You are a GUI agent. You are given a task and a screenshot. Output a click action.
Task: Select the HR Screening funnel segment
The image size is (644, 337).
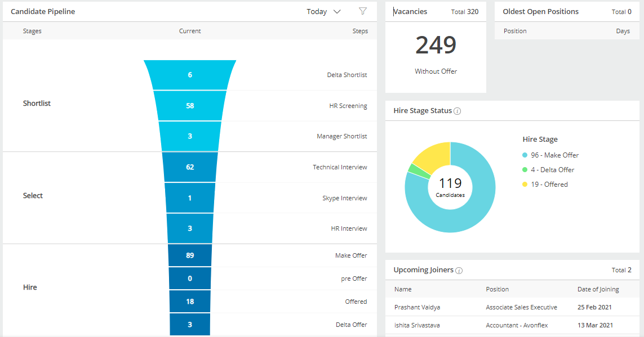(x=190, y=105)
